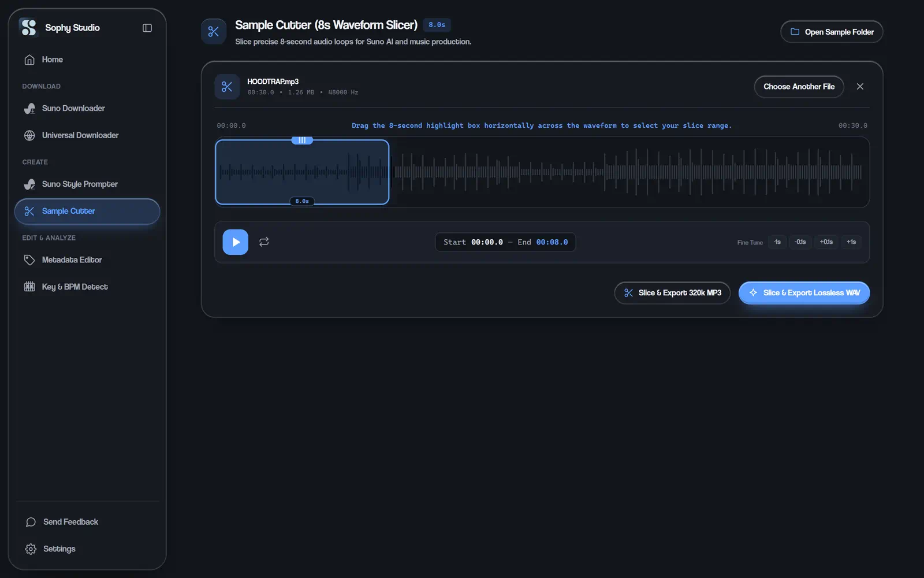The image size is (924, 578).
Task: Toggle loop playback
Action: [264, 242]
